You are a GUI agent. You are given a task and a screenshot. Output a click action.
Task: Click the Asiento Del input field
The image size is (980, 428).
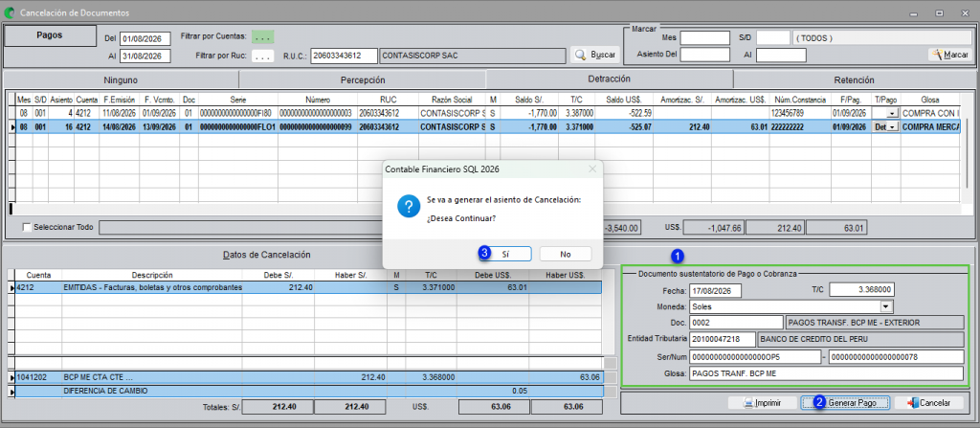[705, 56]
